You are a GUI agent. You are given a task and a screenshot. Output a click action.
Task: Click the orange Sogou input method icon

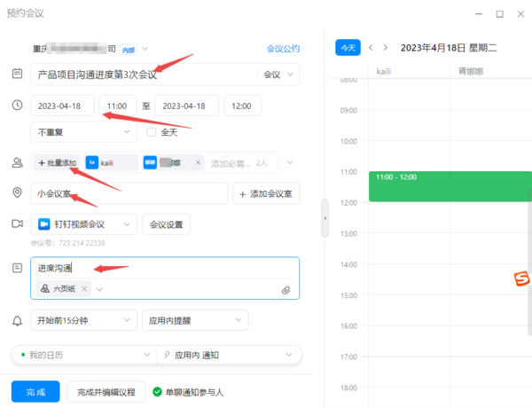[521, 279]
